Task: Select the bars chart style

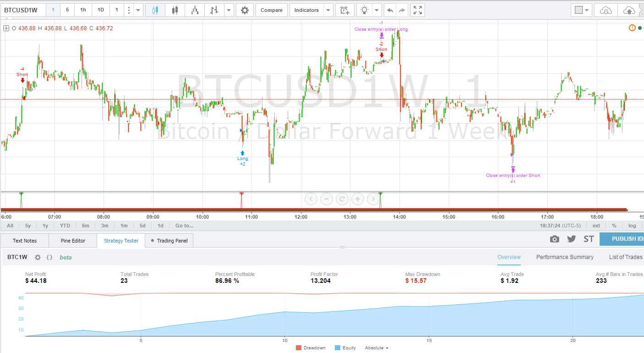Action: 214,10
